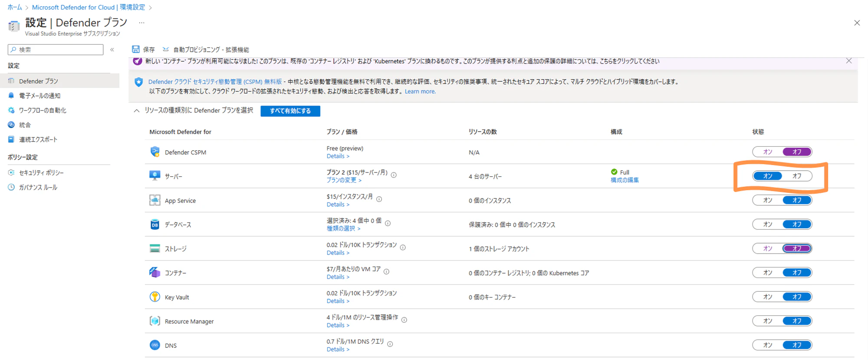Turn コンテナー plan on

pos(768,273)
